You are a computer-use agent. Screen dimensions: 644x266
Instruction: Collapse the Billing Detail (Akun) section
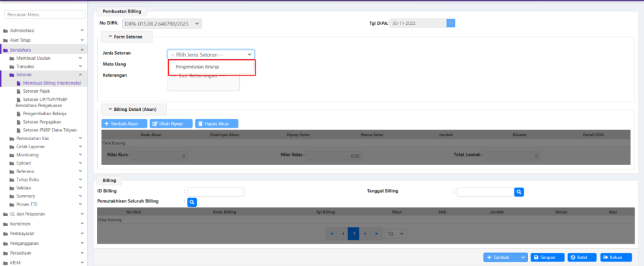(x=110, y=109)
